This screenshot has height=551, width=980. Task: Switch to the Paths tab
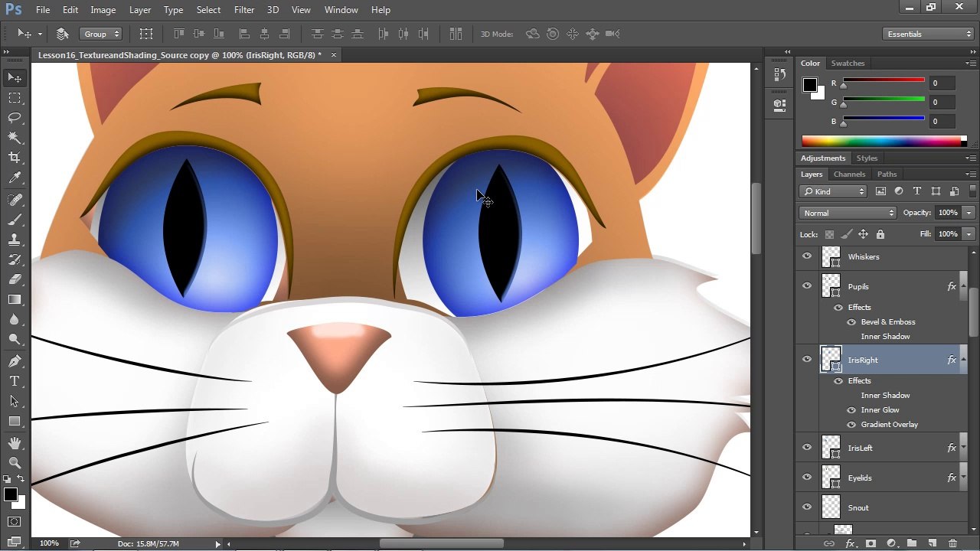887,174
